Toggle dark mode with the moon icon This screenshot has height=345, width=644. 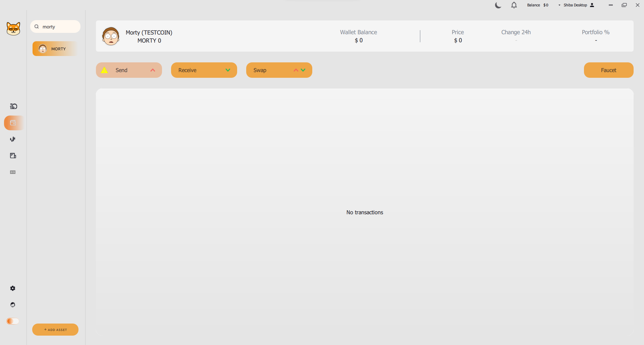pos(498,5)
